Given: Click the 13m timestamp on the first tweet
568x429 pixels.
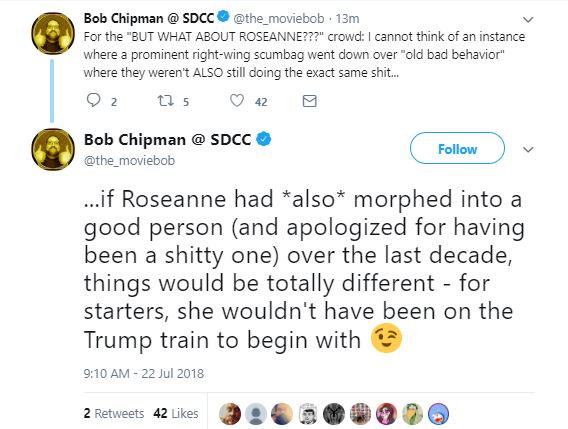Looking at the screenshot, I should pos(347,18).
